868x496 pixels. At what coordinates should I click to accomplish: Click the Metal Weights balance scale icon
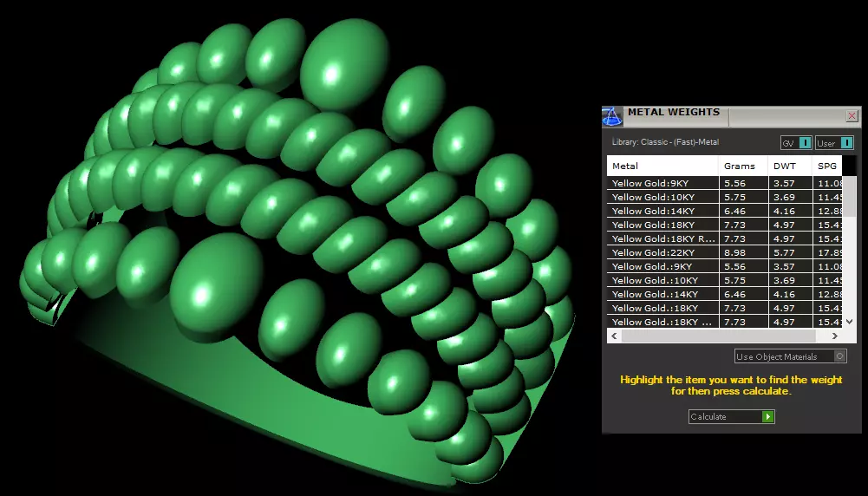(x=612, y=117)
